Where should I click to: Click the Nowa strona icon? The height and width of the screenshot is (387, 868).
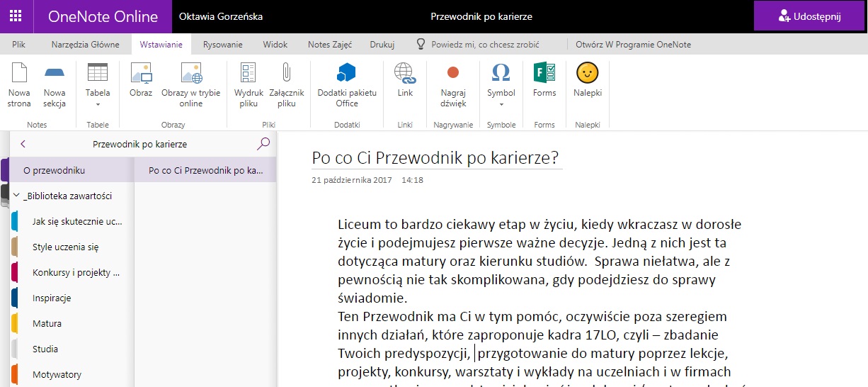(19, 84)
